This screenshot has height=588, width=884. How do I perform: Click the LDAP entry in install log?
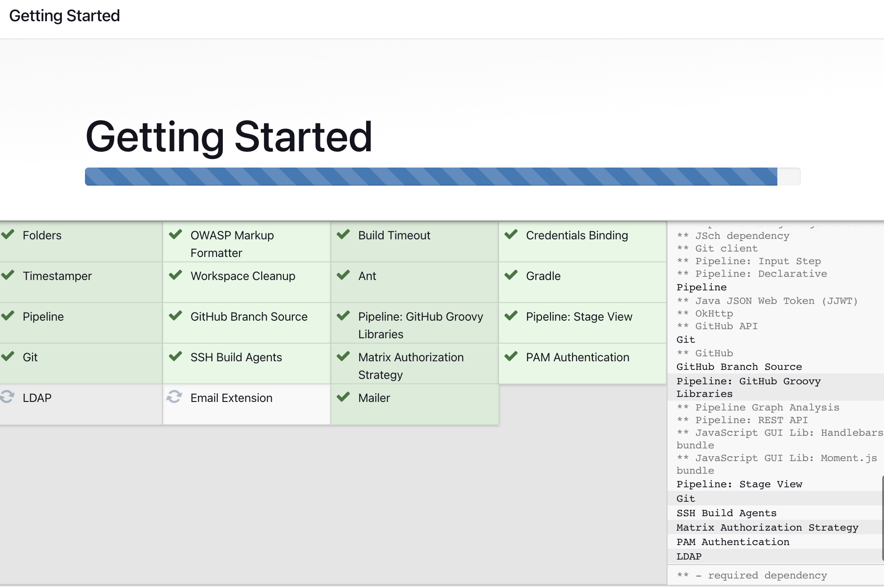[x=689, y=556]
